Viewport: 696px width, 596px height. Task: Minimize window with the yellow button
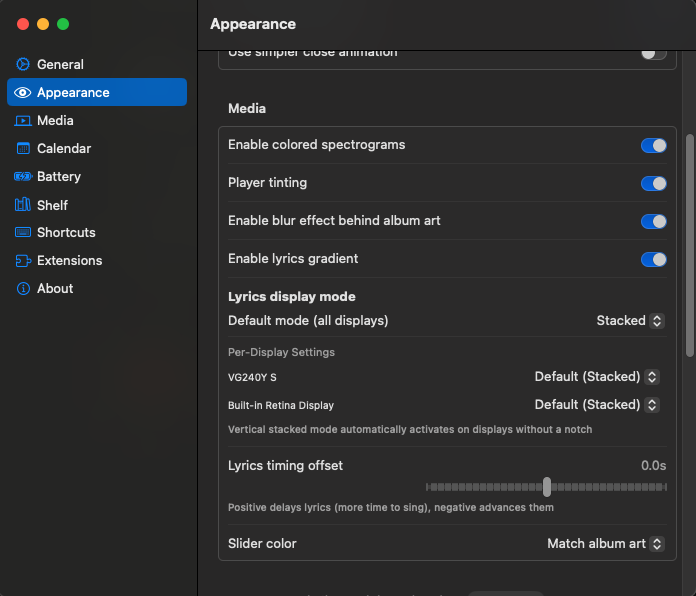[43, 24]
